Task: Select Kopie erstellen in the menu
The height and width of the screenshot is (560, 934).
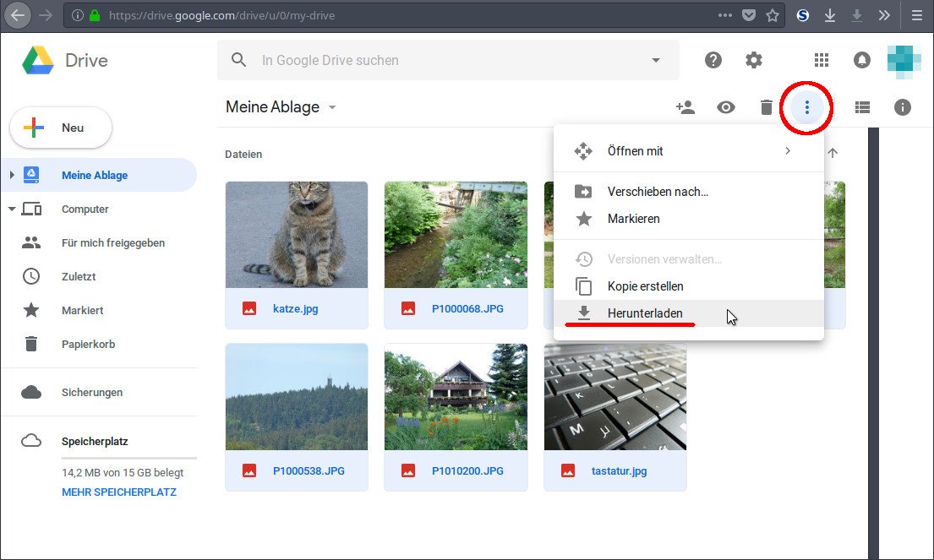Action: pyautogui.click(x=646, y=285)
